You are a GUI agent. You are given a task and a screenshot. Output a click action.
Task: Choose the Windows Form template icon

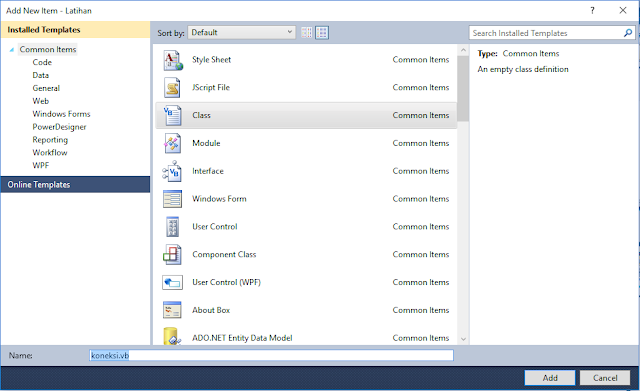click(172, 199)
